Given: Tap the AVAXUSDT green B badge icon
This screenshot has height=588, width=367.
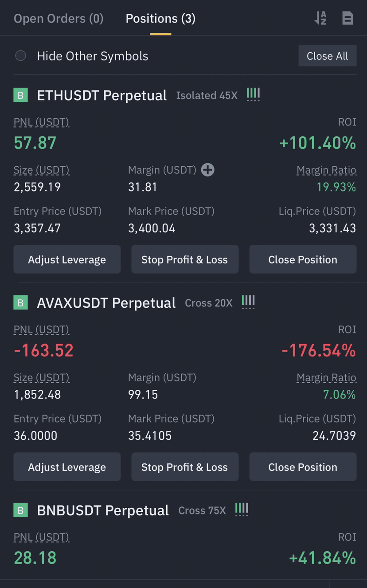Looking at the screenshot, I should (20, 303).
